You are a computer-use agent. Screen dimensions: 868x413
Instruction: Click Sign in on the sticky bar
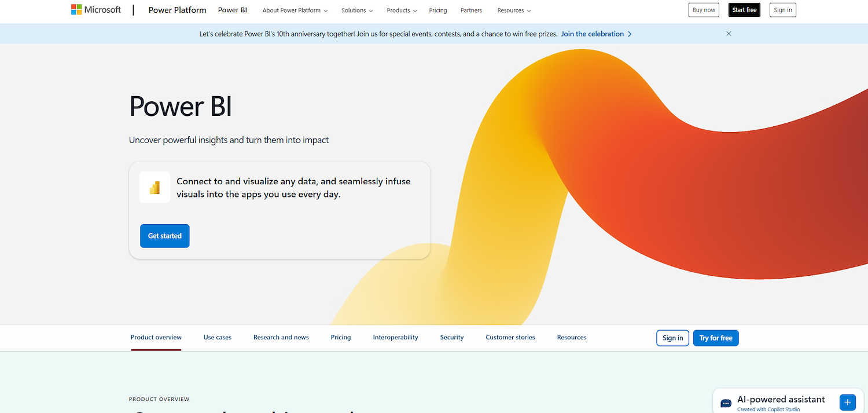pos(673,338)
